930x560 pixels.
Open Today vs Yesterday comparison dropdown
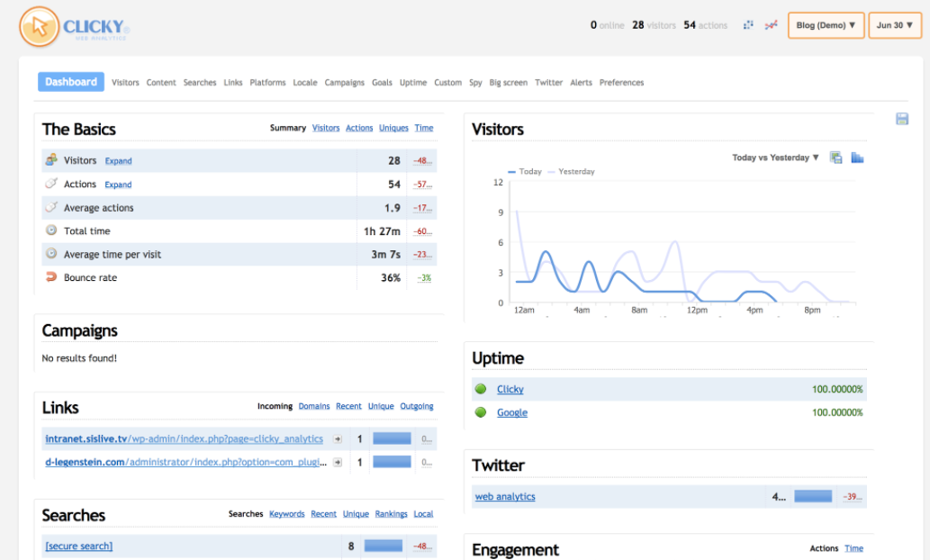tap(775, 158)
